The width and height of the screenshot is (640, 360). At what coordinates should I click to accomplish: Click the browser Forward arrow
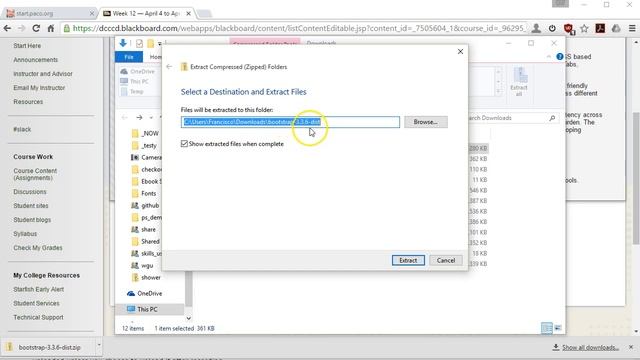21,28
